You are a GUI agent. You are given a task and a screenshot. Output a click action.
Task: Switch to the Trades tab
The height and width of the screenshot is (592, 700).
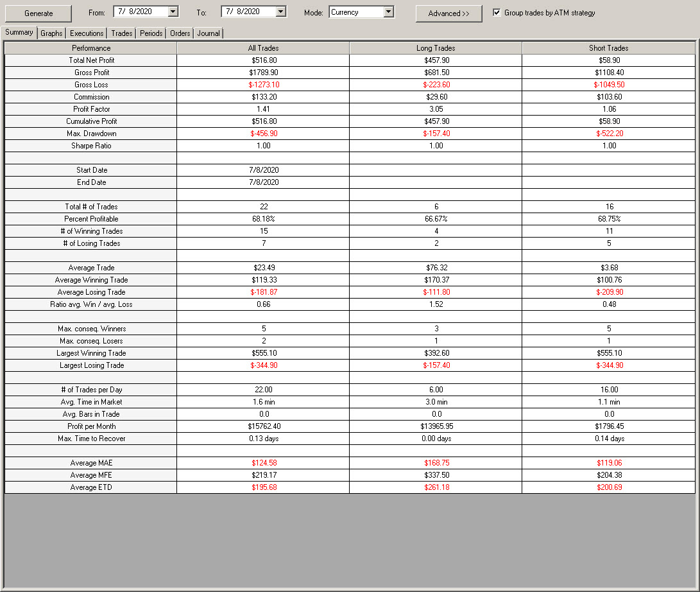tap(121, 33)
